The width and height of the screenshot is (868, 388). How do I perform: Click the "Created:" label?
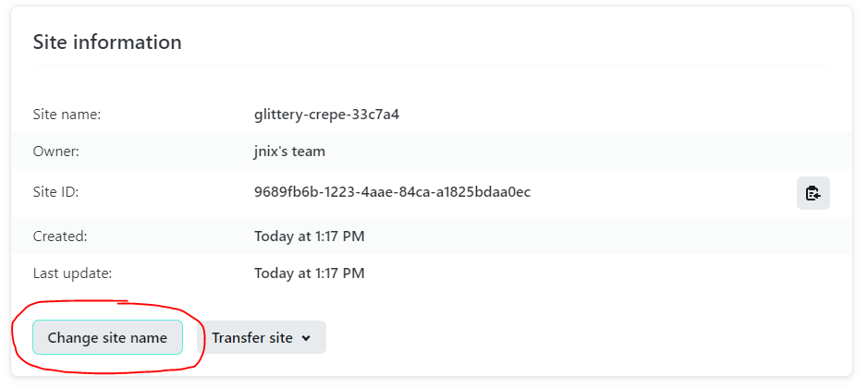60,236
